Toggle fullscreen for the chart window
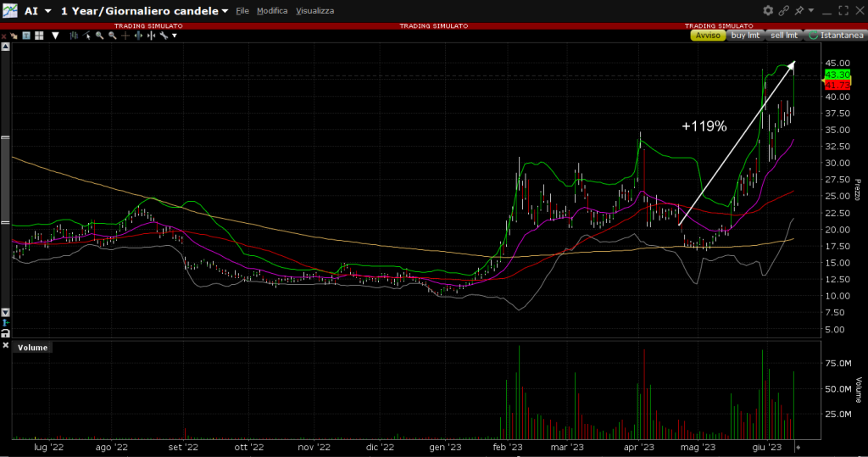868x457 pixels. 843,10
